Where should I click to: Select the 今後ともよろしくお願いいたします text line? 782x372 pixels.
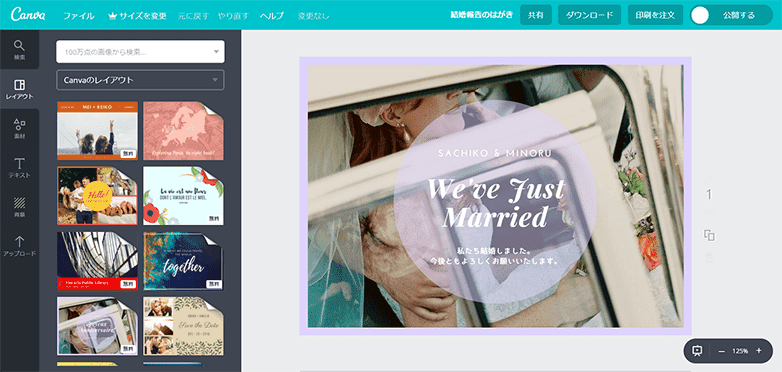pyautogui.click(x=495, y=261)
